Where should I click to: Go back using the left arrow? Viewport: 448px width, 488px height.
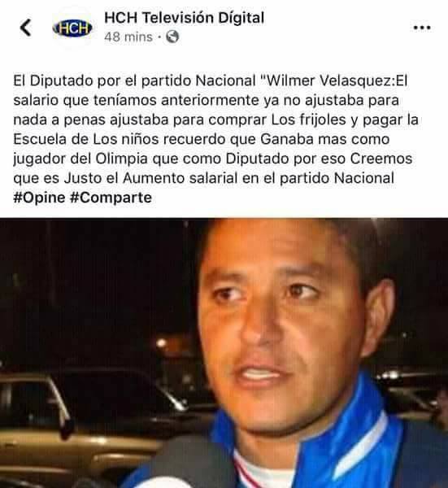[25, 28]
